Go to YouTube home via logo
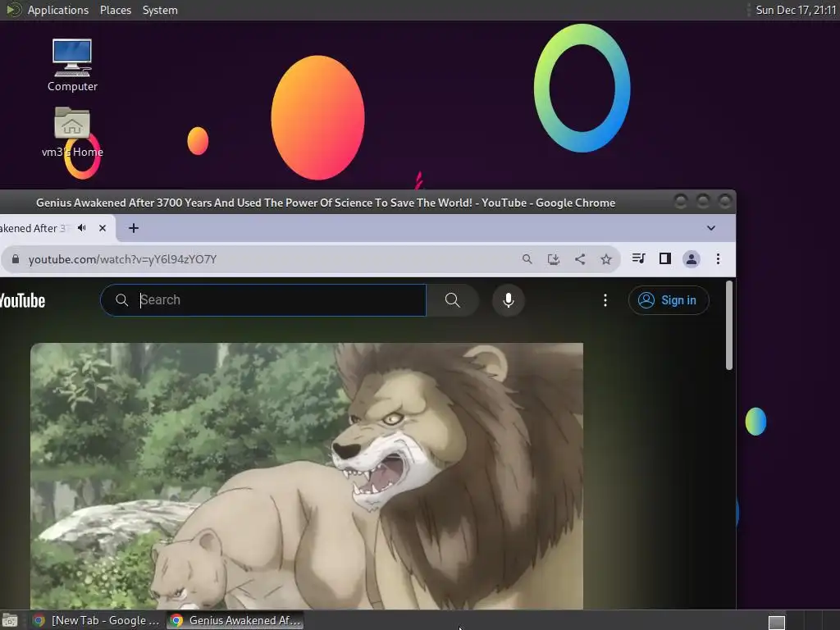The height and width of the screenshot is (630, 840). pos(22,300)
